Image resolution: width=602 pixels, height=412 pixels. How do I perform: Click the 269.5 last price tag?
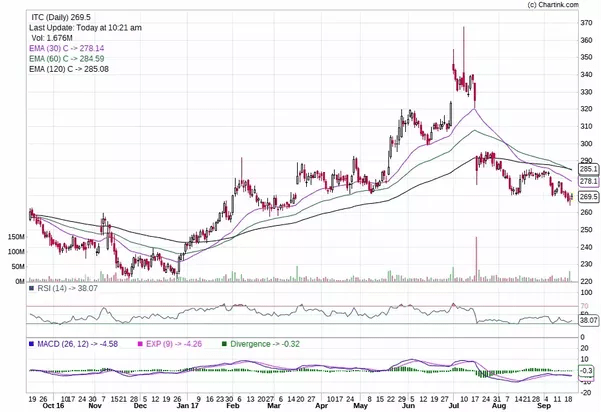pyautogui.click(x=588, y=197)
